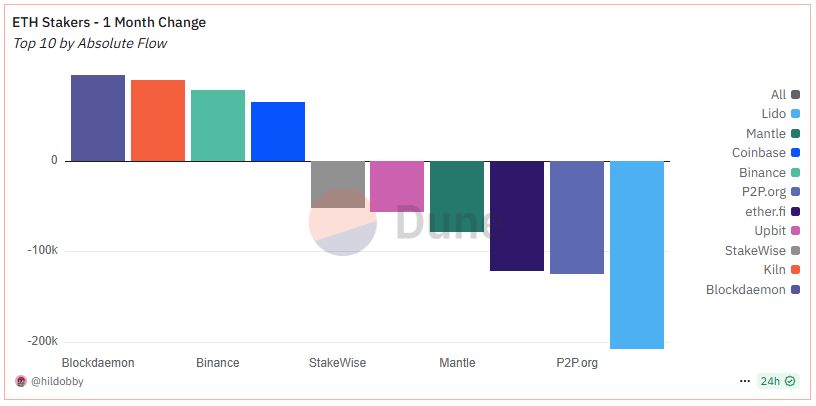Click the orange Kiln bar
This screenshot has width=816, height=406.
pyautogui.click(x=158, y=121)
